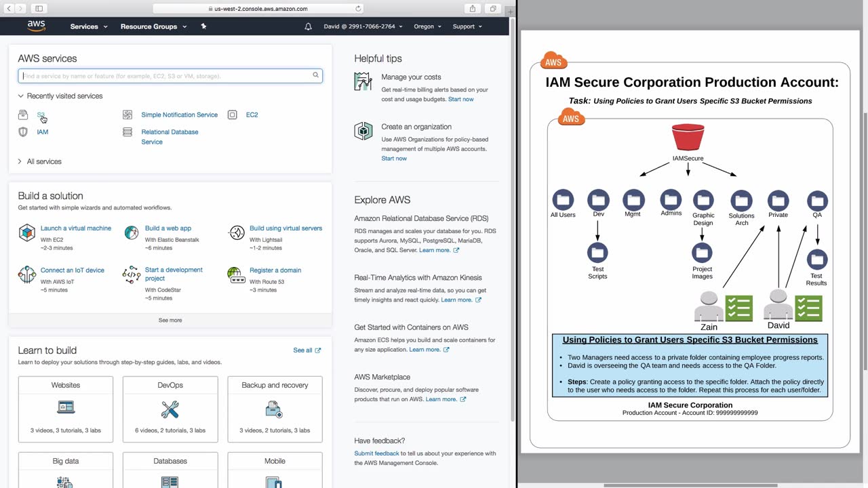
Task: Click the Safari share icon
Action: [x=473, y=9]
